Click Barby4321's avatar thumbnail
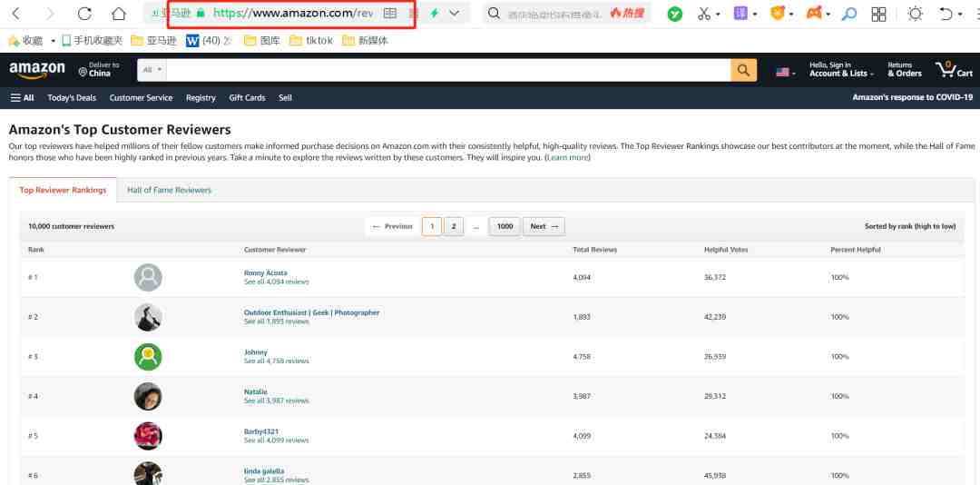 coord(148,436)
